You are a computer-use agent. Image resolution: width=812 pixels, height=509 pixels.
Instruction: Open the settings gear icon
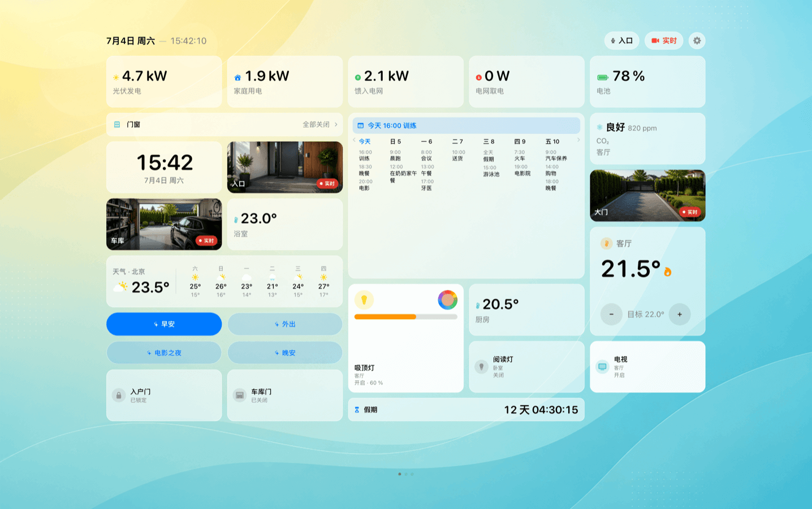pyautogui.click(x=697, y=41)
